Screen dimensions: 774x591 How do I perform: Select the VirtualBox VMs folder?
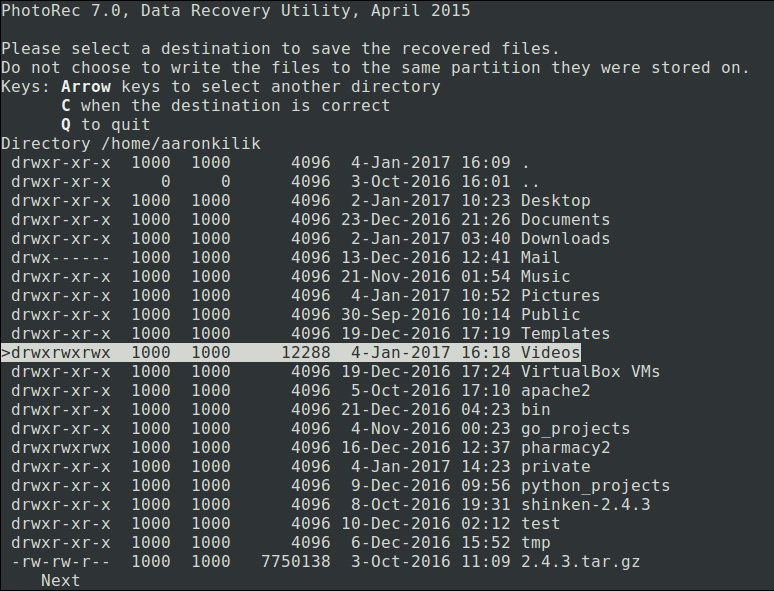(590, 372)
